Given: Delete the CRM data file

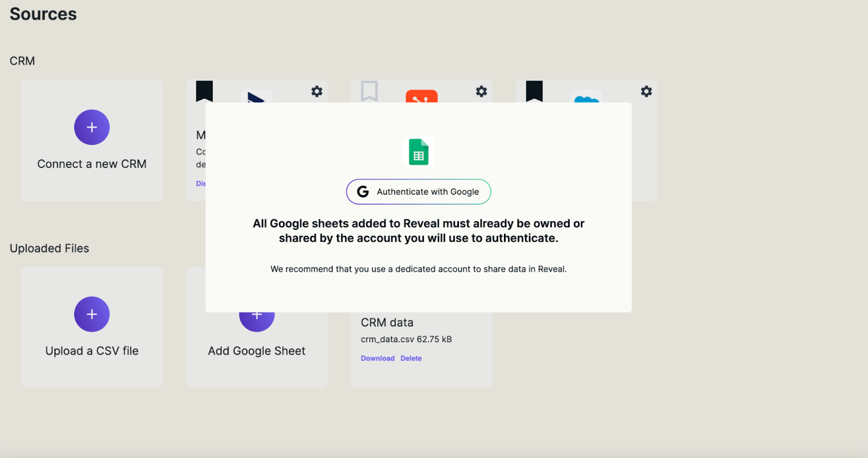Looking at the screenshot, I should 411,358.
